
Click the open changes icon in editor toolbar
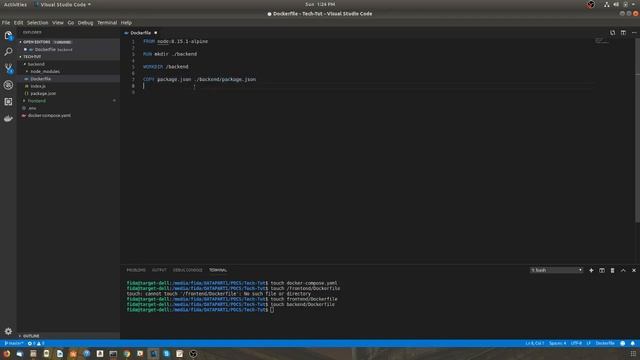612,33
